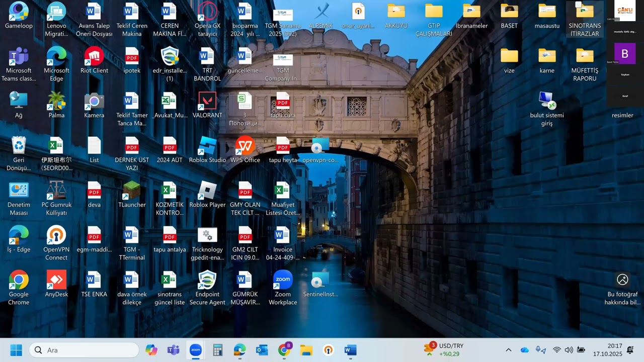Launch Copilot from the taskbar
Image resolution: width=644 pixels, height=362 pixels.
(151, 350)
